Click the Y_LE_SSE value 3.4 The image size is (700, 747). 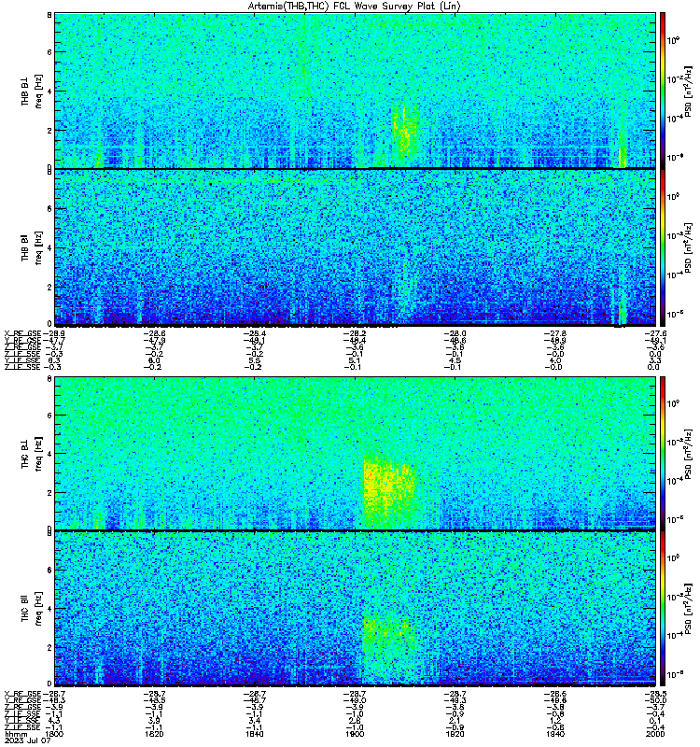255,721
